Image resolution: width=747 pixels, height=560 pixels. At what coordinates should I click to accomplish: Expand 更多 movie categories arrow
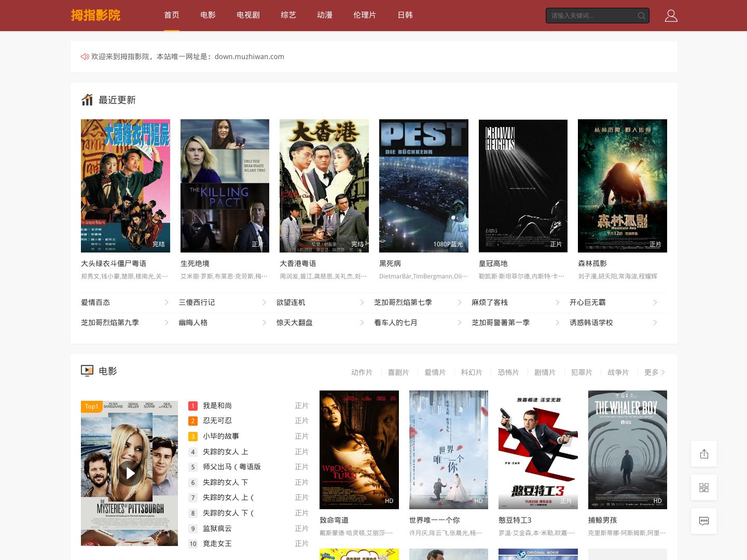663,372
